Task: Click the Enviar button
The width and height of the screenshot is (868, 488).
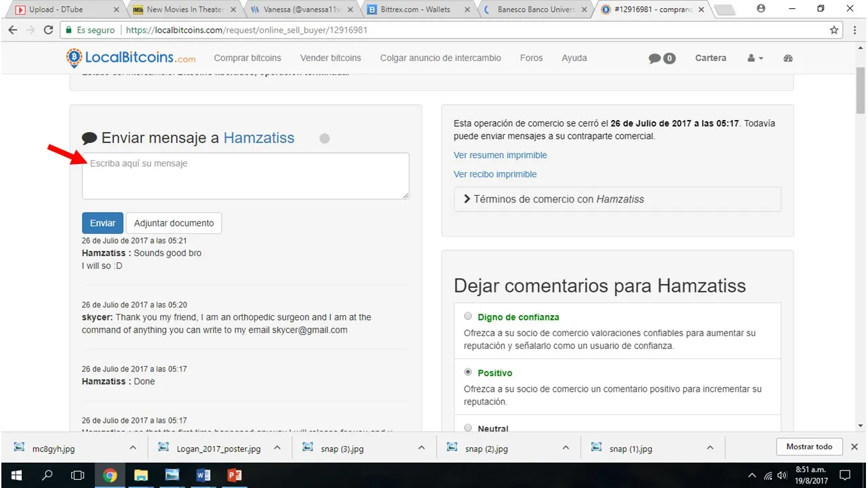Action: (103, 223)
